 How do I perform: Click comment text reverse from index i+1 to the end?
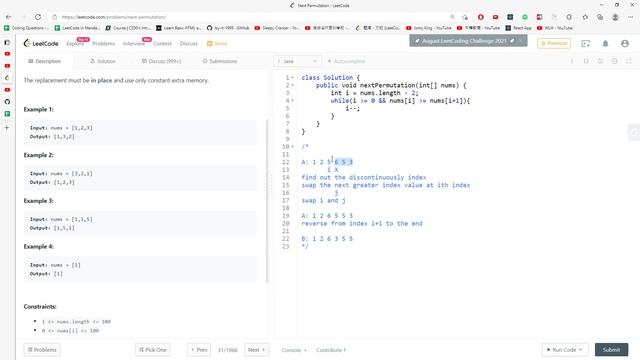coord(362,224)
